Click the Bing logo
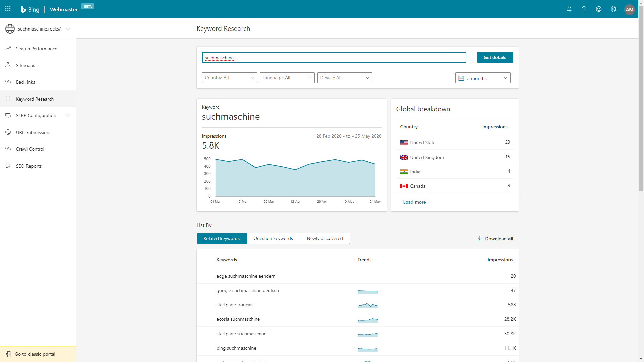This screenshot has height=362, width=644. click(30, 9)
